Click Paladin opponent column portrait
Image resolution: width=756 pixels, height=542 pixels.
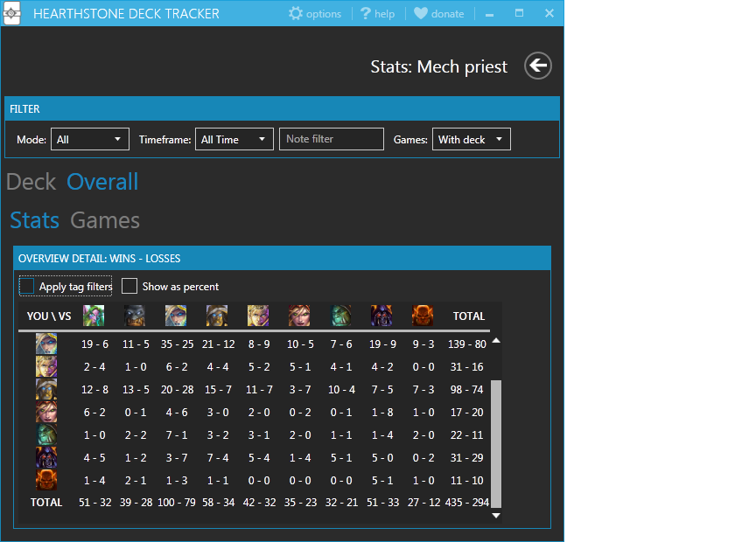[x=217, y=316]
